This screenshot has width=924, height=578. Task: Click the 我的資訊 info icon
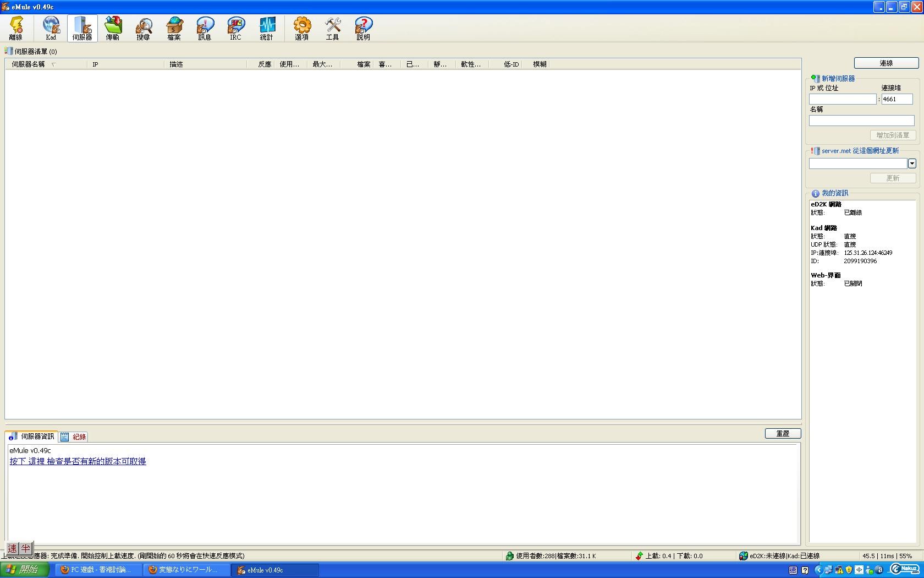coord(815,193)
